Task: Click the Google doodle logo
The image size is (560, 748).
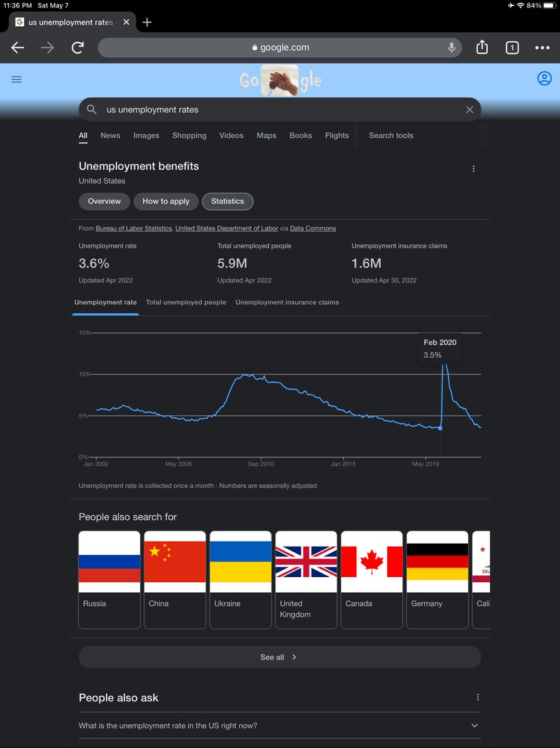Action: point(281,81)
